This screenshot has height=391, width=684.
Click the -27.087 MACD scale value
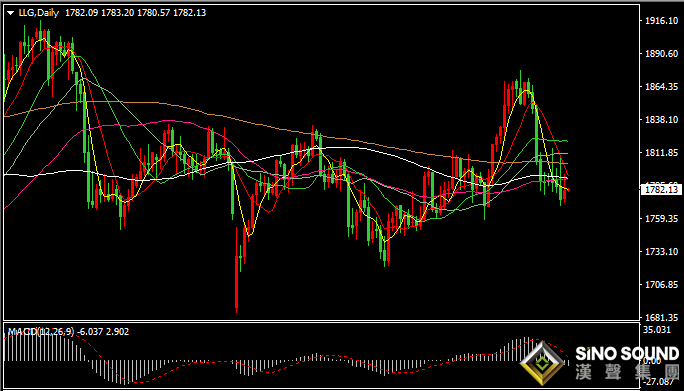click(x=658, y=383)
